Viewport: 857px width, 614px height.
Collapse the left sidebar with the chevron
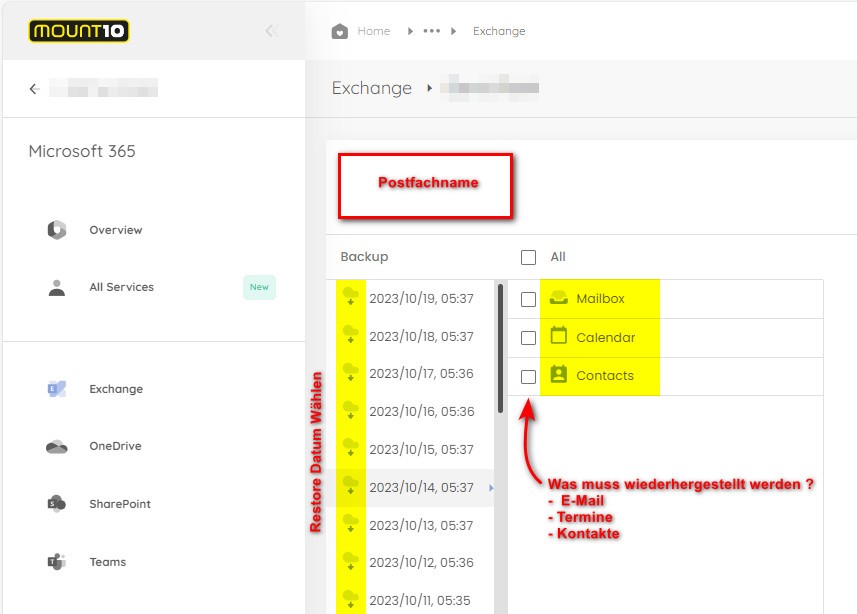coord(271,30)
